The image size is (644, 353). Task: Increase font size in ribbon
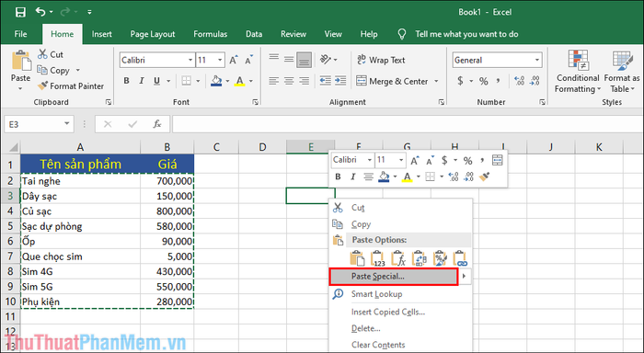[234, 61]
